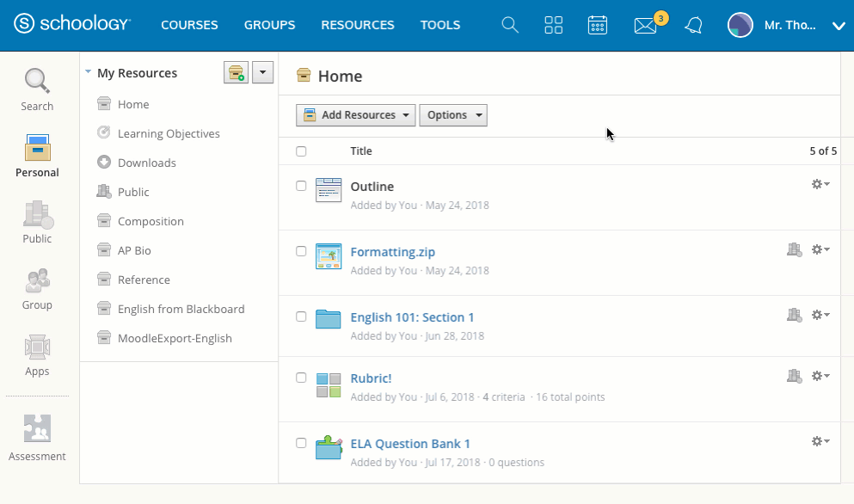Image resolution: width=854 pixels, height=504 pixels.
Task: Open the English 101: Section 1 folder link
Action: (x=412, y=317)
